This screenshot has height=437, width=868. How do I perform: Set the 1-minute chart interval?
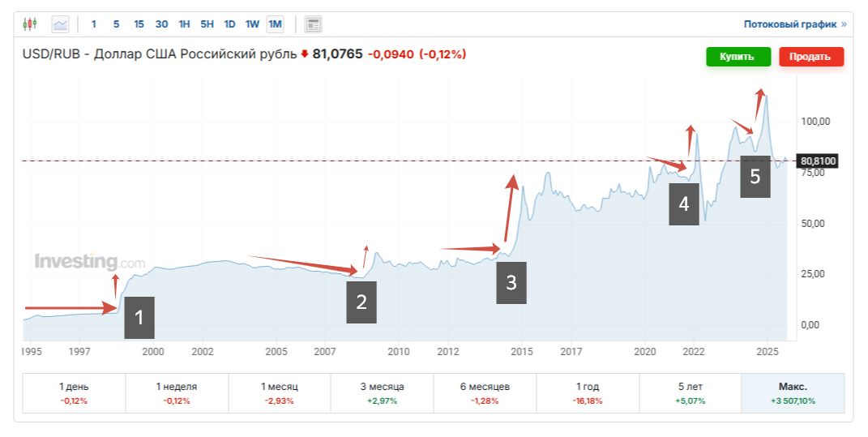[x=94, y=24]
